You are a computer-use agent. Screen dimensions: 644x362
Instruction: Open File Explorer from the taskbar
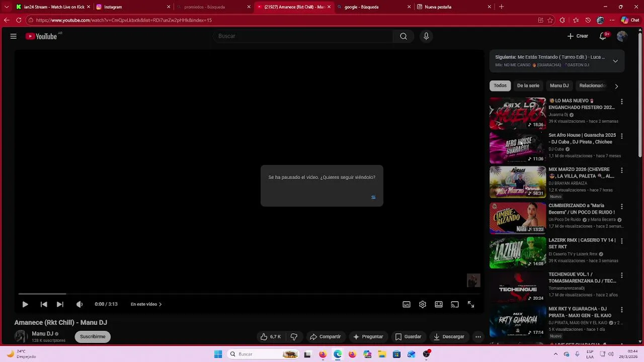point(382,354)
